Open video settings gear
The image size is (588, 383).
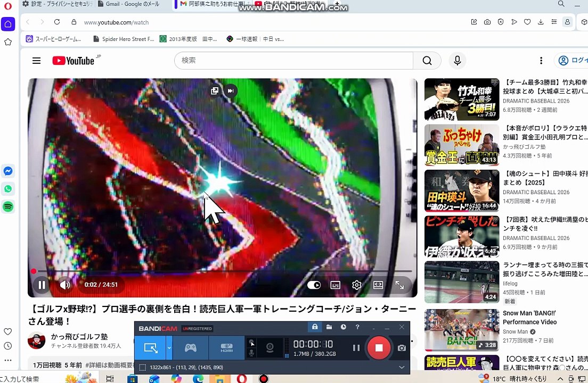pyautogui.click(x=357, y=285)
